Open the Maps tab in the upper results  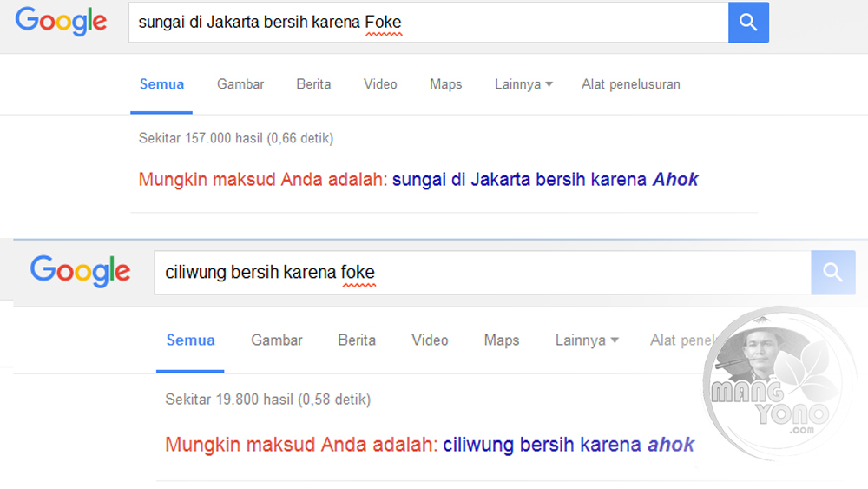[445, 84]
